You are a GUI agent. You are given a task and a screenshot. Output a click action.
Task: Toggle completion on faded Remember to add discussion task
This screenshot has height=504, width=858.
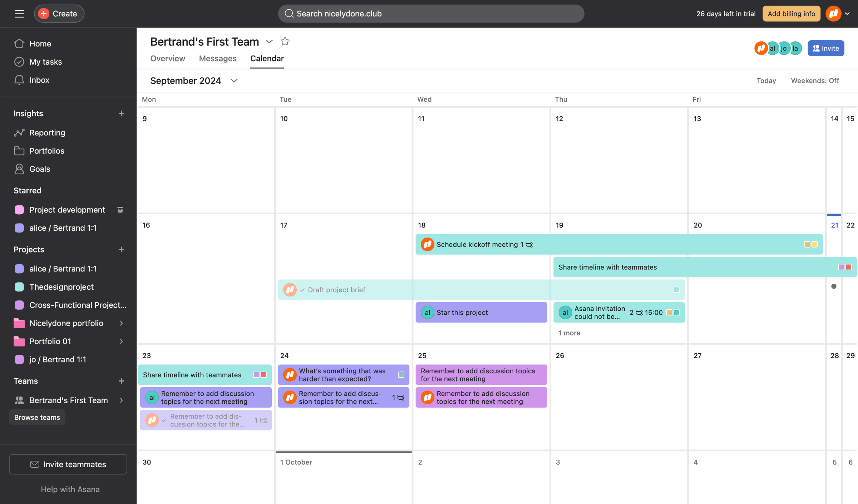pyautogui.click(x=164, y=420)
